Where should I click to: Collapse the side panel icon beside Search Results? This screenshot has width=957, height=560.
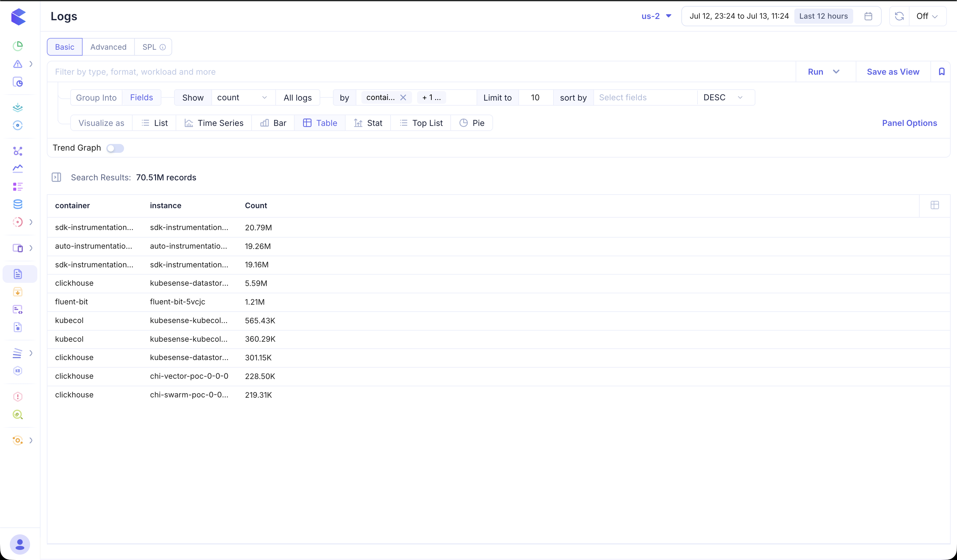pos(56,177)
